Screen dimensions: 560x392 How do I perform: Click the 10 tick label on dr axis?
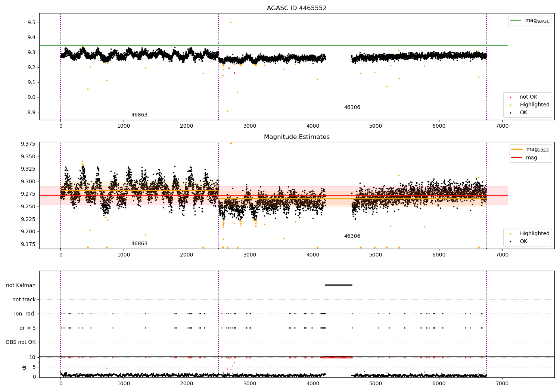tap(32, 357)
